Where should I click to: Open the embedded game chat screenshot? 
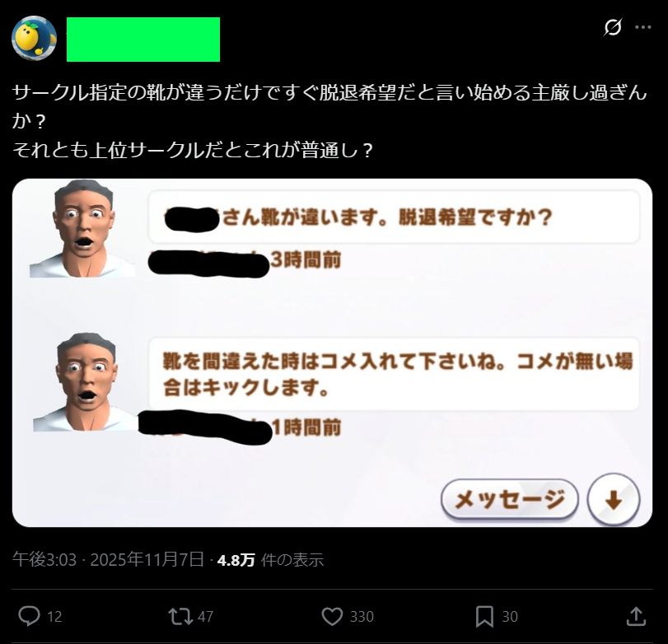pos(332,352)
